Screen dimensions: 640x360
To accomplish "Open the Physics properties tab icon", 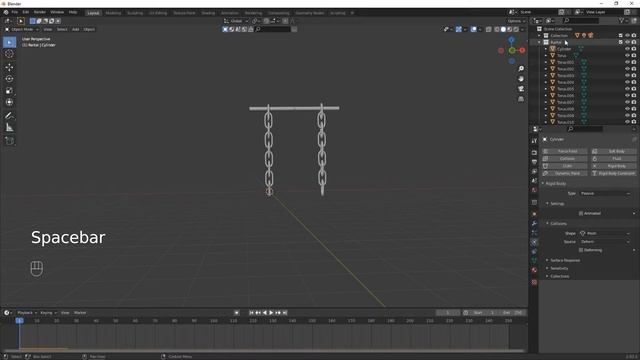I will [534, 242].
